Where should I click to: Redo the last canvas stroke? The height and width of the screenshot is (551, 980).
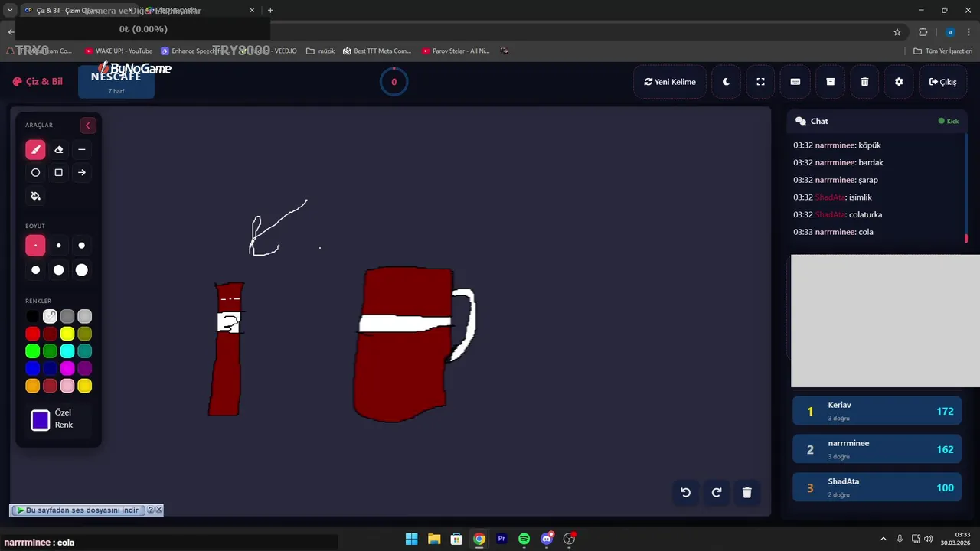tap(717, 493)
